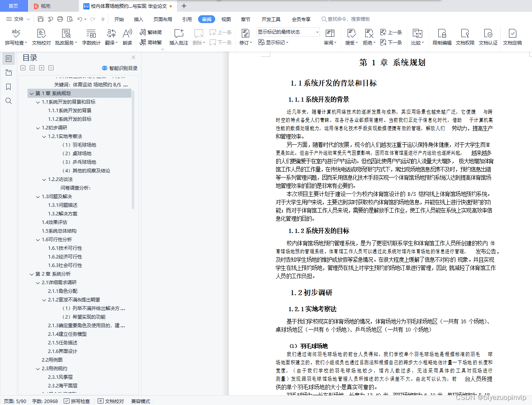Open the 拼写检查 spell check tool
The image size is (532, 405).
(x=16, y=37)
